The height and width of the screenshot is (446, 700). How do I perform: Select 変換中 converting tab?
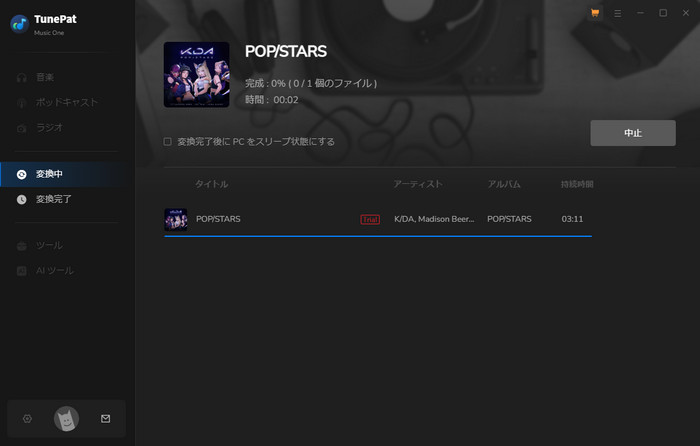point(67,174)
